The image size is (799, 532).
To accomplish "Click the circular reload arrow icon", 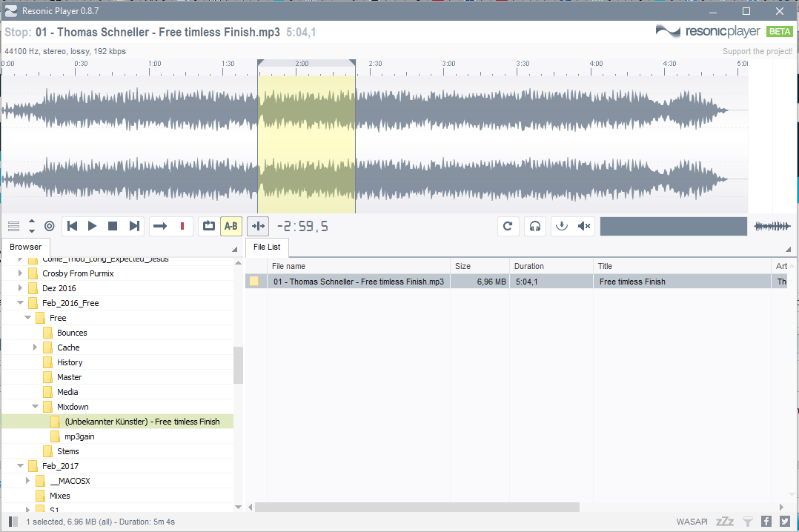I will tap(508, 226).
